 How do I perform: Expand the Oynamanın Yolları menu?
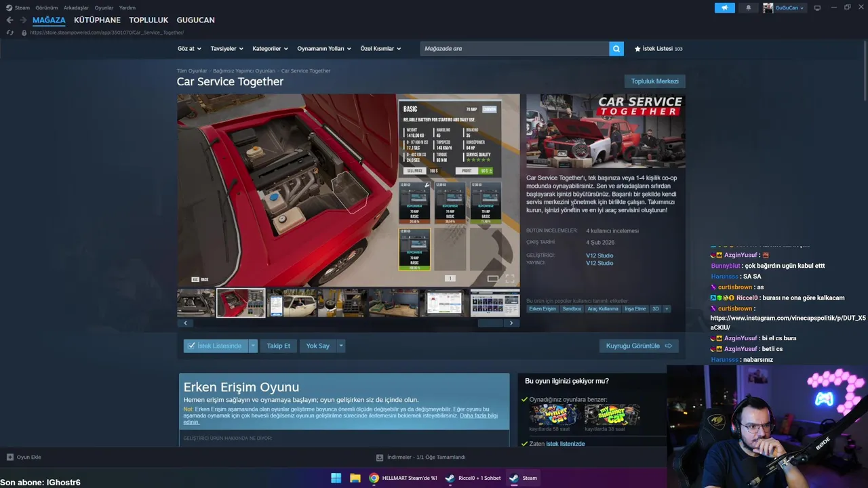click(324, 49)
